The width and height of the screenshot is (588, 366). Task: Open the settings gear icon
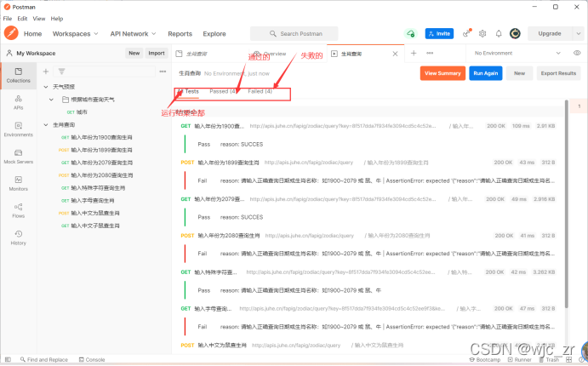coord(482,33)
